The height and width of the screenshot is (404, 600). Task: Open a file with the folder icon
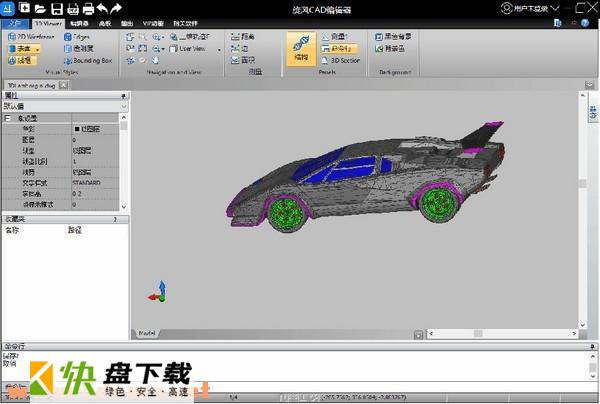click(40, 8)
